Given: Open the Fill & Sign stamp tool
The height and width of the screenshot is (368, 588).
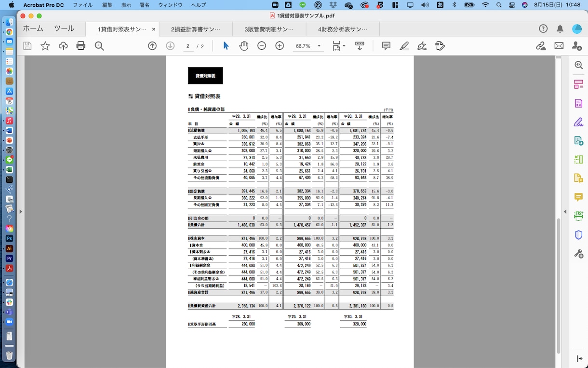Looking at the screenshot, I should (440, 46).
